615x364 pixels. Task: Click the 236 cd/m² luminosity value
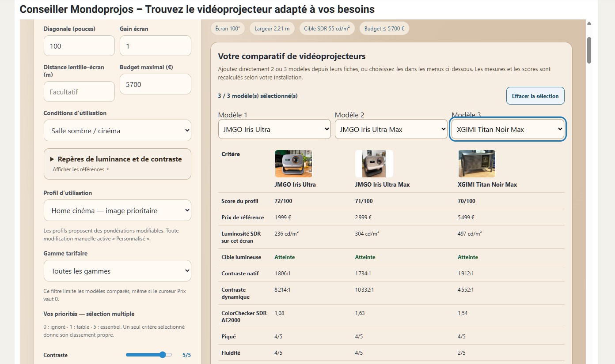pyautogui.click(x=287, y=234)
